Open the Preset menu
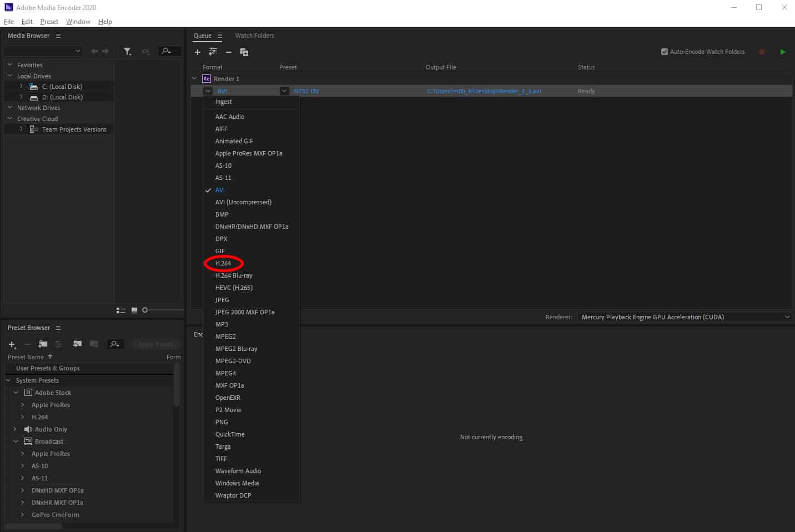This screenshot has height=532, width=795. 49,22
